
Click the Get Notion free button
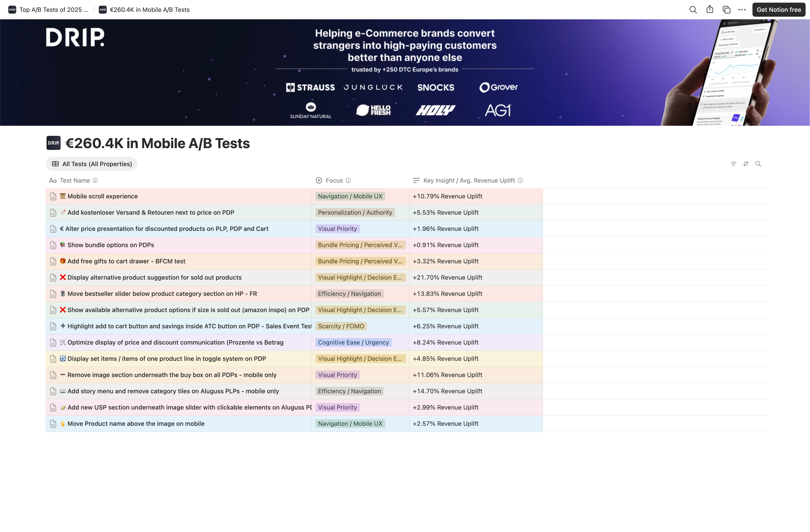779,9
